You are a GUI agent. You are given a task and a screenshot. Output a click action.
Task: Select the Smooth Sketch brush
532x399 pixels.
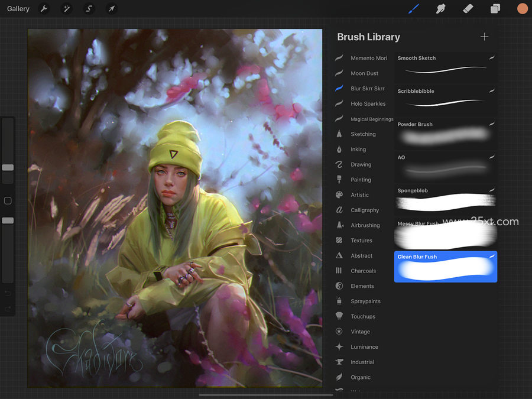(x=446, y=67)
